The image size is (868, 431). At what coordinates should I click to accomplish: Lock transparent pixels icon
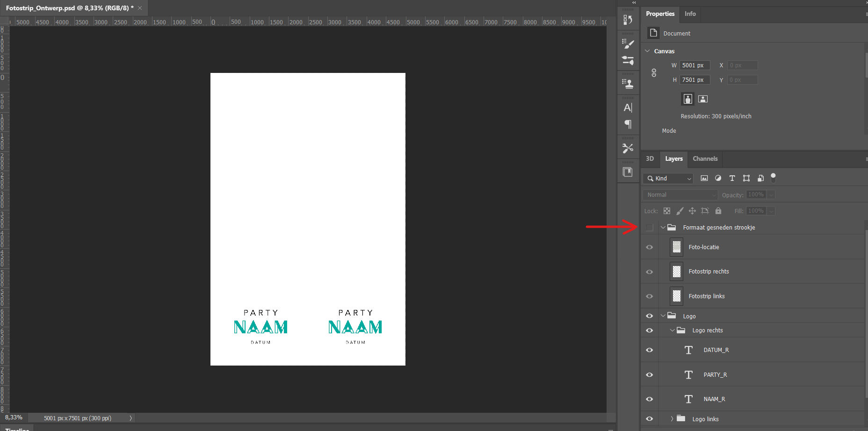[667, 211]
